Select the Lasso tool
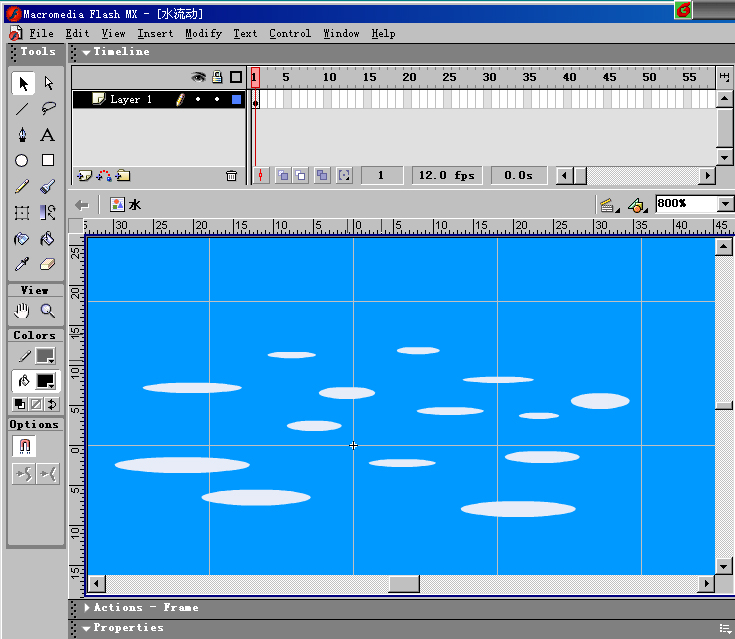 tap(48, 109)
